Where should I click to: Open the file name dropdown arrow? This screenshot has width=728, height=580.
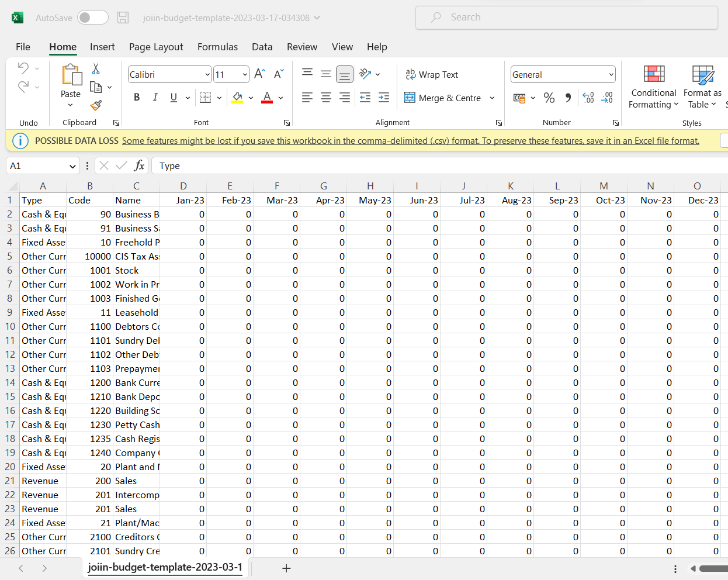[317, 18]
